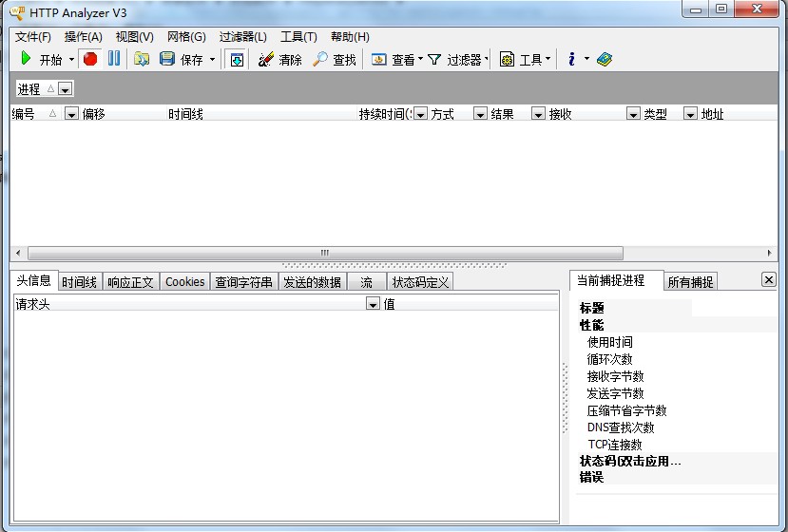
Task: Switch to the 发送的数据 tab
Action: pyautogui.click(x=312, y=282)
